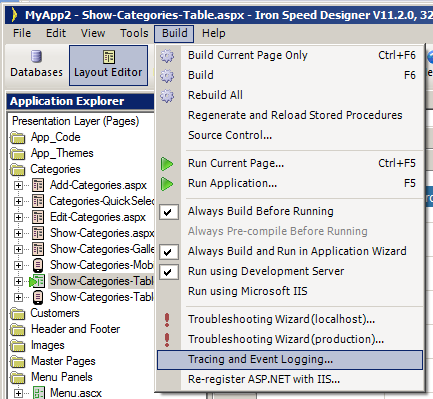The width and height of the screenshot is (433, 399).
Task: Select Run using Microsoft IIS option
Action: [290, 291]
